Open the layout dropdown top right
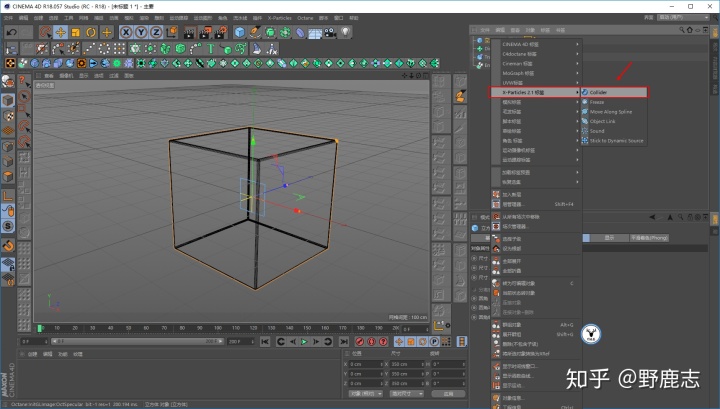This screenshot has height=409, width=720. tap(684, 17)
